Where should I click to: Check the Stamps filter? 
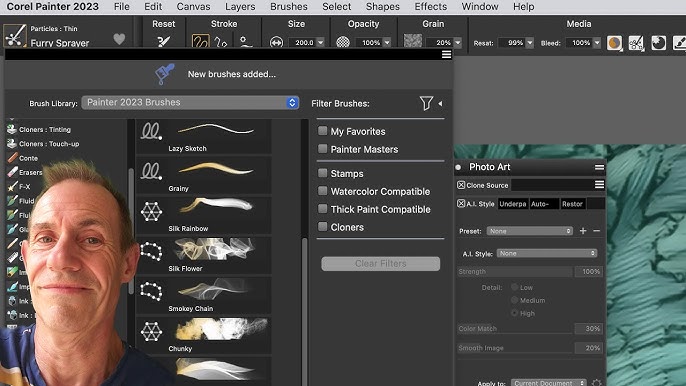pyautogui.click(x=322, y=172)
